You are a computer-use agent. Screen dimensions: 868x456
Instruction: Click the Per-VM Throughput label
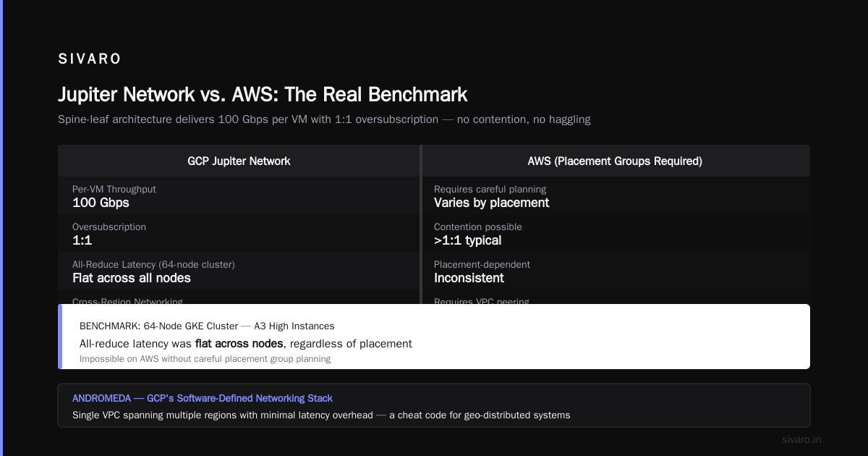[x=114, y=189]
